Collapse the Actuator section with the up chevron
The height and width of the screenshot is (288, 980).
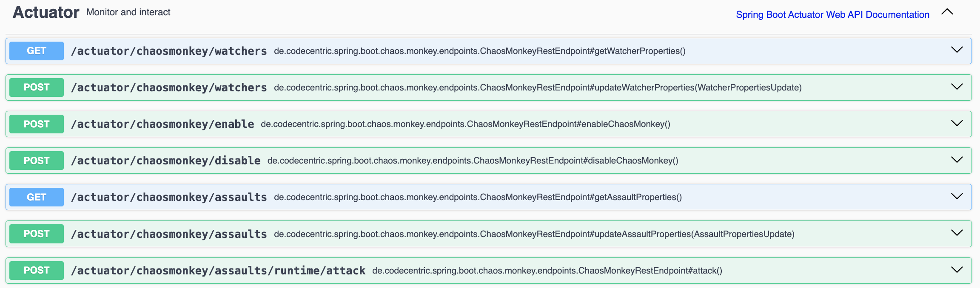947,12
